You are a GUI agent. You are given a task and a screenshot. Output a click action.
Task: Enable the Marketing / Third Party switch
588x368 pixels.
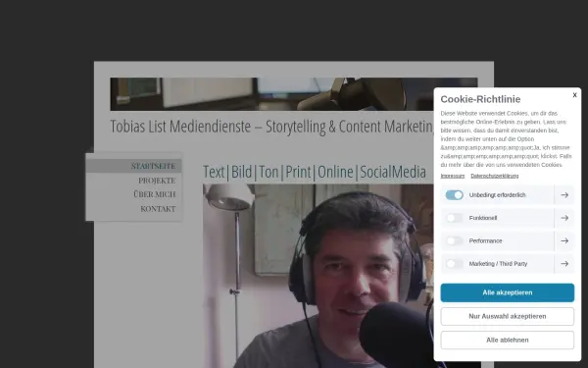(x=454, y=264)
